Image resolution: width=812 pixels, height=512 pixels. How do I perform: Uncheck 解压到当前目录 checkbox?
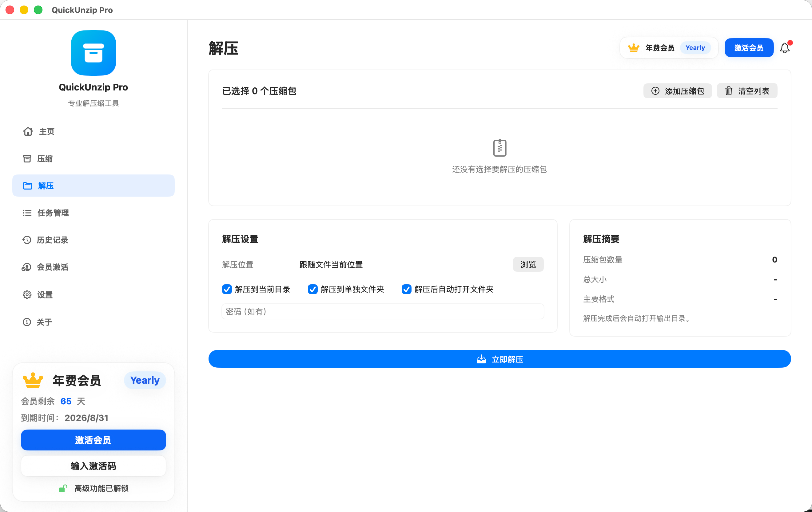(227, 290)
